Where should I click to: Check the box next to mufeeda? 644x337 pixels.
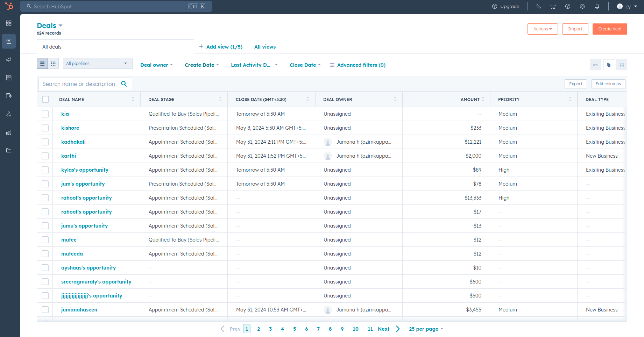coord(45,254)
